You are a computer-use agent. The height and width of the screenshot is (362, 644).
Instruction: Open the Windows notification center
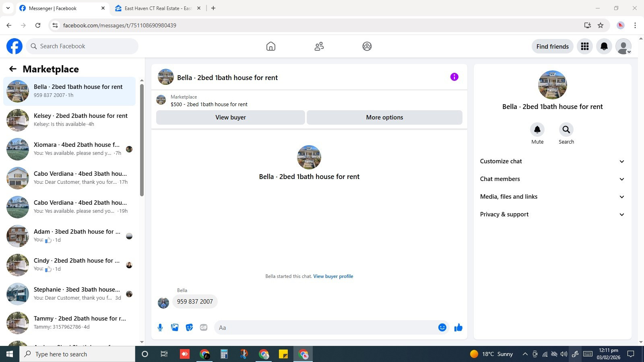coord(631,354)
